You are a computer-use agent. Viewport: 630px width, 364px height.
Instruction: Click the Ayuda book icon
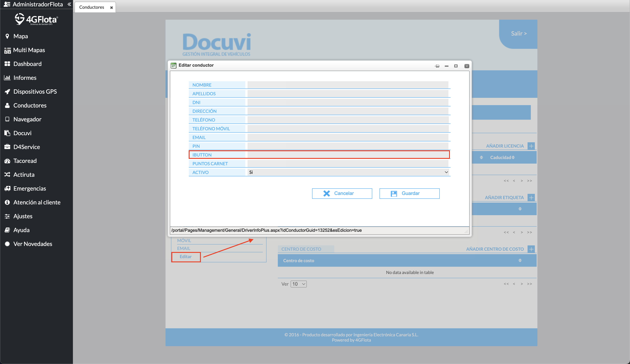pyautogui.click(x=7, y=230)
